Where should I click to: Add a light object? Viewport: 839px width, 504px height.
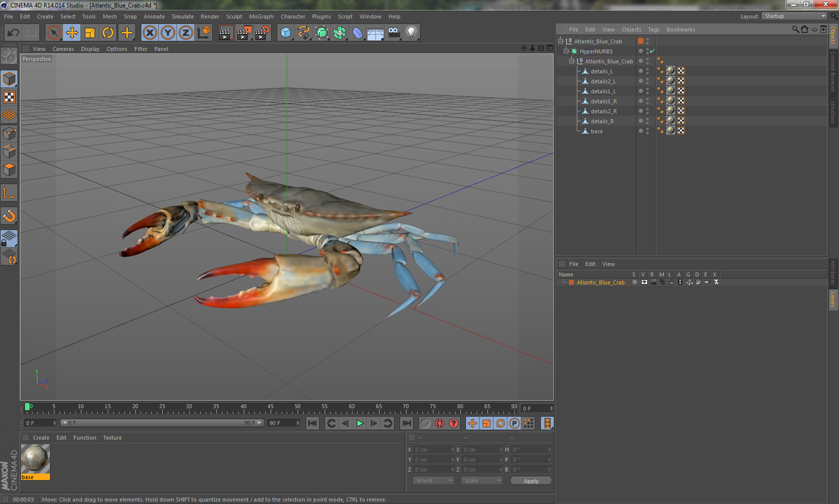[x=412, y=33]
